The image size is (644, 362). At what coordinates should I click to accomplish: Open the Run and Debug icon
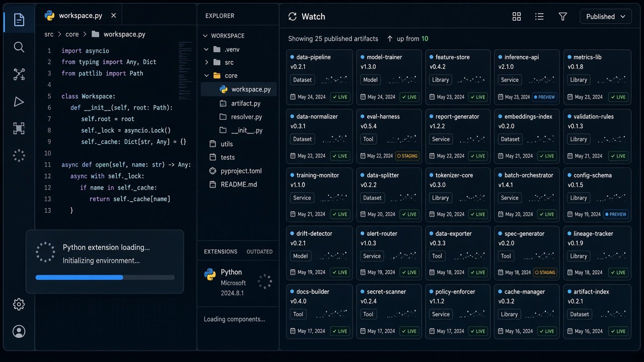19,102
